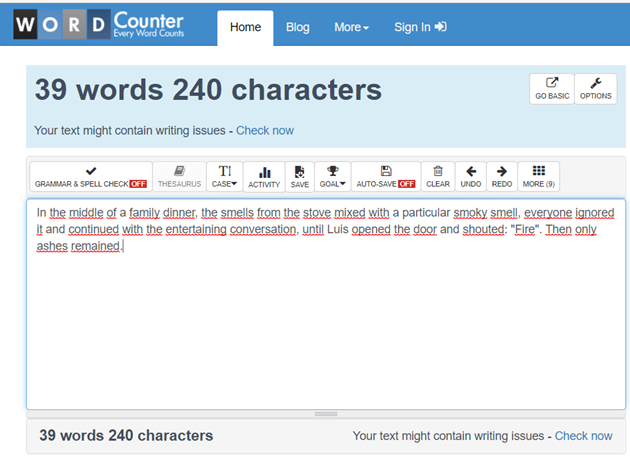Expand the More navigation dropdown
630x457 pixels.
tap(352, 27)
